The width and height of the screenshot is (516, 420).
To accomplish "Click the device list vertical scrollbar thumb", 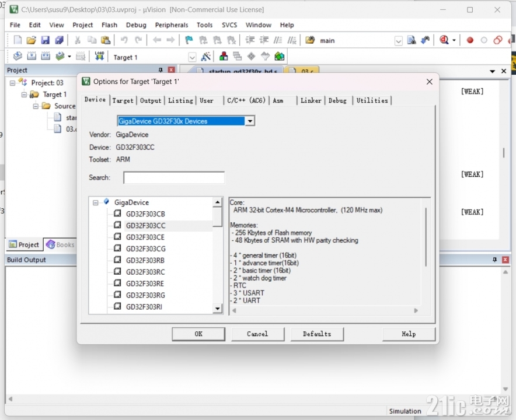I will pyautogui.click(x=217, y=217).
